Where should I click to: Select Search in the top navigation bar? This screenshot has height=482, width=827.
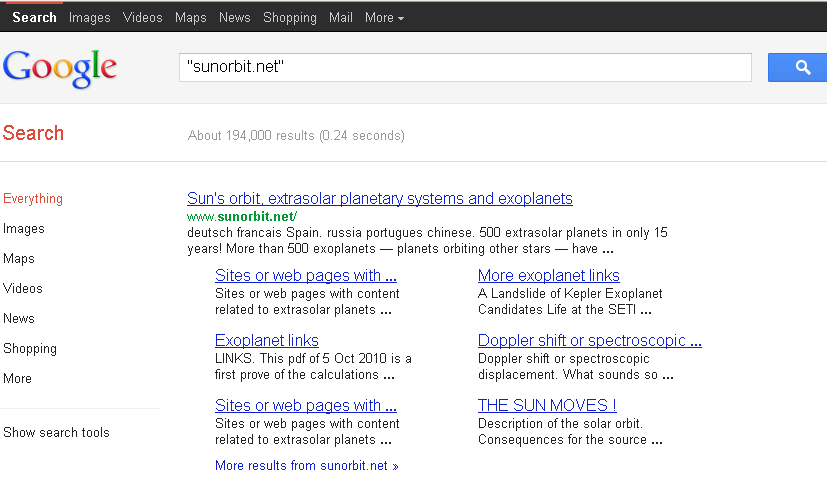click(x=34, y=17)
